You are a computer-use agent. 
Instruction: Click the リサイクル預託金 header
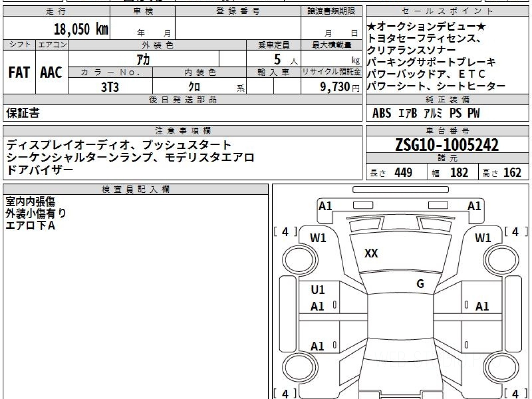coord(331,72)
